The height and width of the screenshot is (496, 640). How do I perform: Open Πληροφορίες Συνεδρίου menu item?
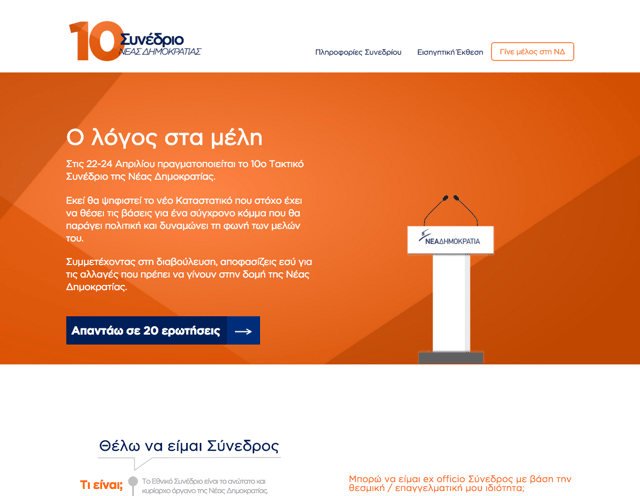click(x=358, y=52)
